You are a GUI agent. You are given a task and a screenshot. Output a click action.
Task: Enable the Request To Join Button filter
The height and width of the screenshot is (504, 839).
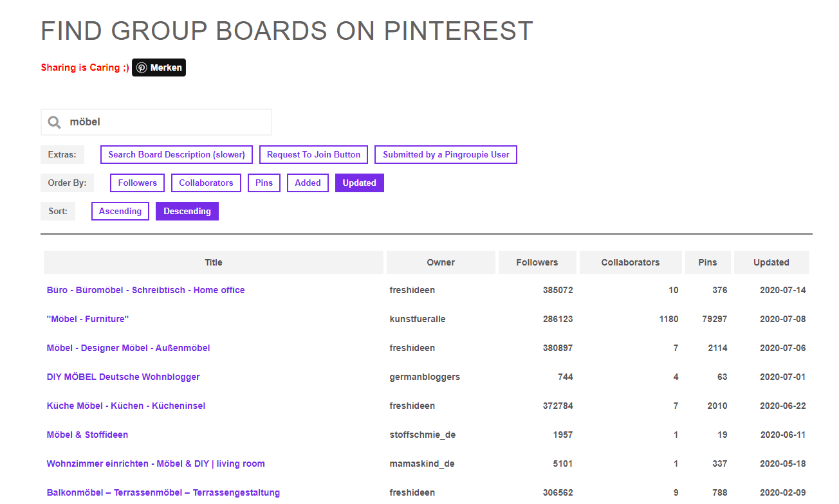tap(314, 154)
